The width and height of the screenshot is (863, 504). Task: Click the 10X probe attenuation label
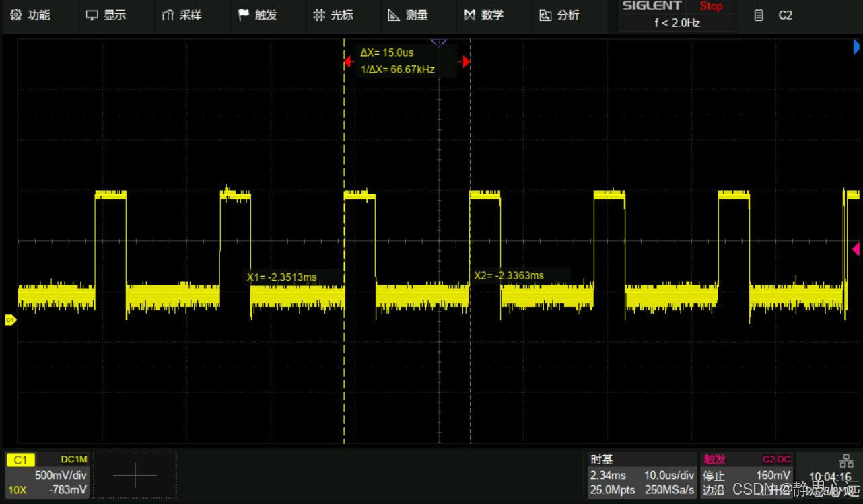[18, 490]
